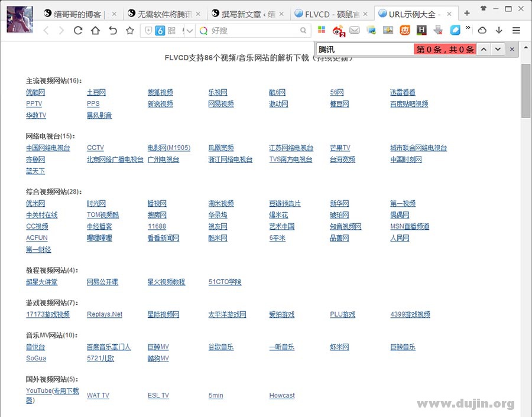Open the ACFUN link
532x417 pixels.
[37, 238]
